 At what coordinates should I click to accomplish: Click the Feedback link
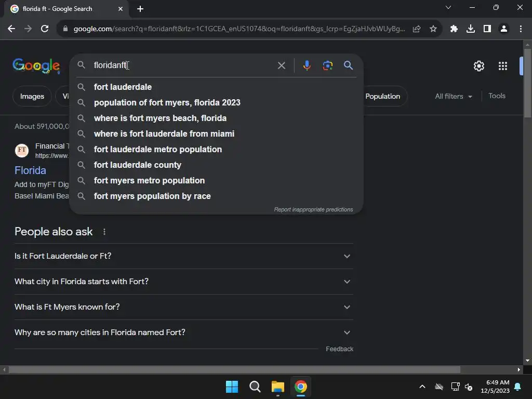(339, 349)
